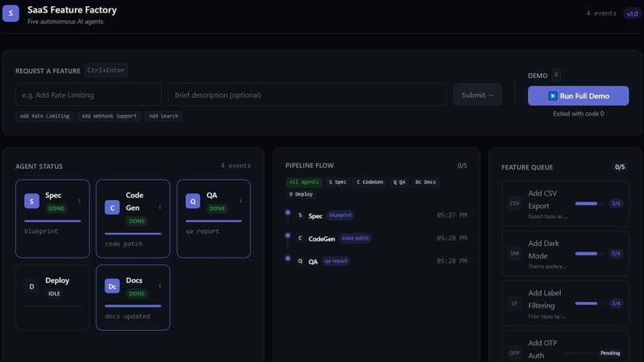Click the v1.0 version badge

coord(632,13)
